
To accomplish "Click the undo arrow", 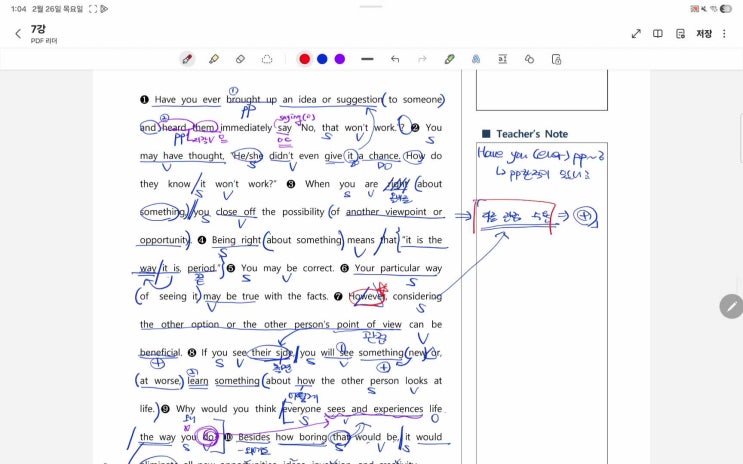I will click(395, 59).
